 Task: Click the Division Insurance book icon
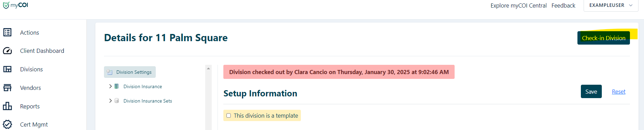coord(117,86)
